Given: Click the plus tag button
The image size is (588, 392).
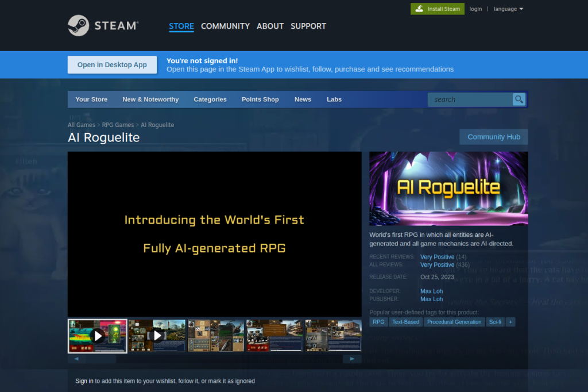Looking at the screenshot, I should tap(510, 322).
